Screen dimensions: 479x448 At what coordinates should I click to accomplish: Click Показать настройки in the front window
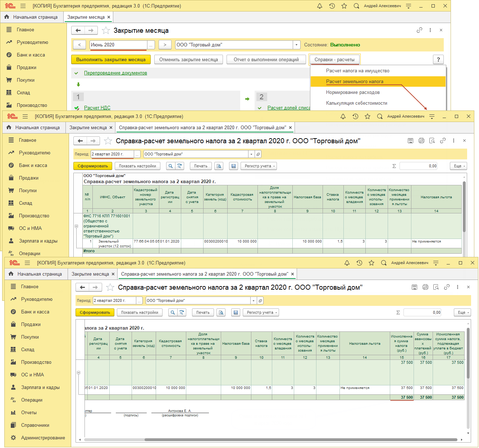coord(140,313)
